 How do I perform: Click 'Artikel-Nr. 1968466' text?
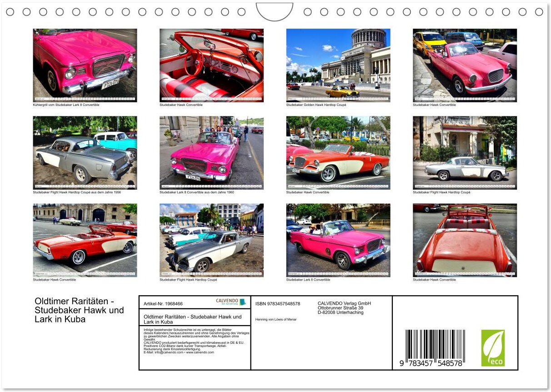pos(163,304)
